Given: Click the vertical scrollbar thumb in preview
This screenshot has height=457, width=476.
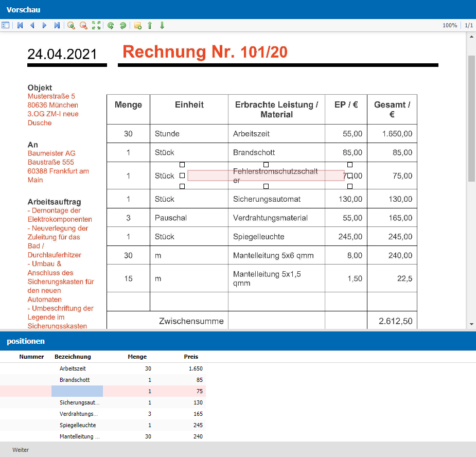Looking at the screenshot, I should click(x=471, y=118).
